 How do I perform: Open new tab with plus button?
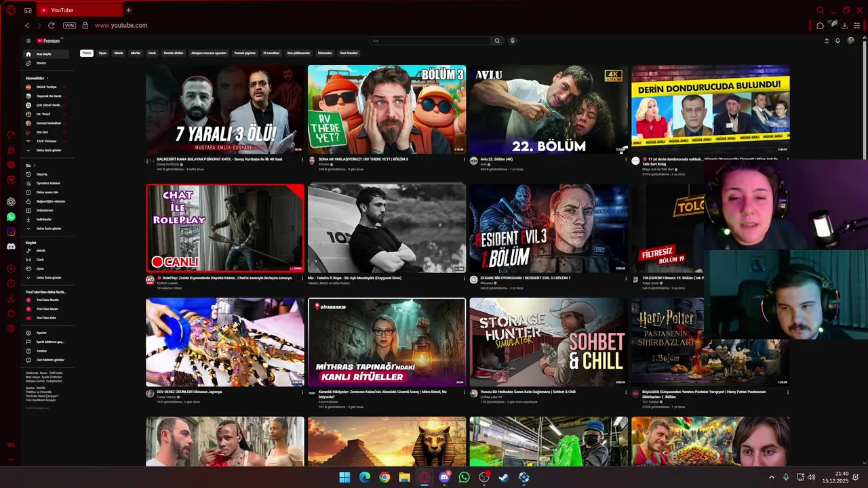128,10
